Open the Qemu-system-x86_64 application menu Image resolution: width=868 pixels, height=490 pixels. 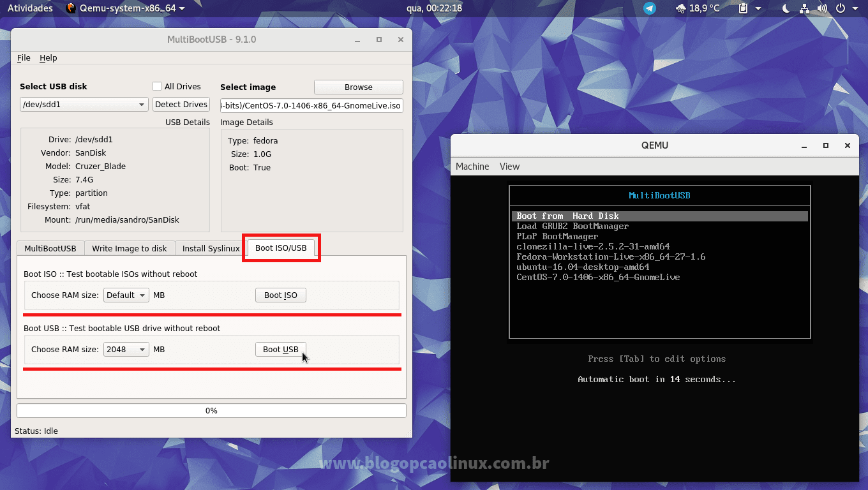(126, 8)
